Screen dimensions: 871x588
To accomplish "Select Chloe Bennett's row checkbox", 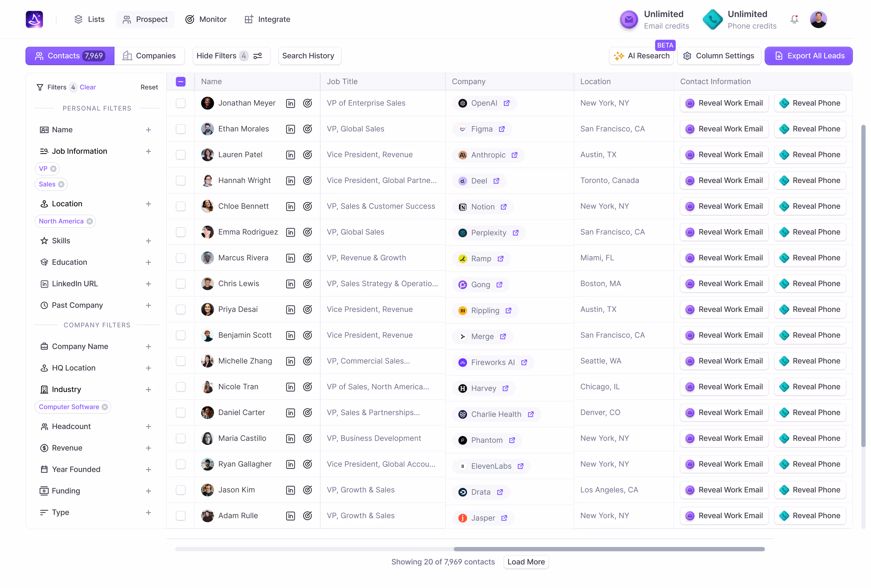I will point(181,207).
